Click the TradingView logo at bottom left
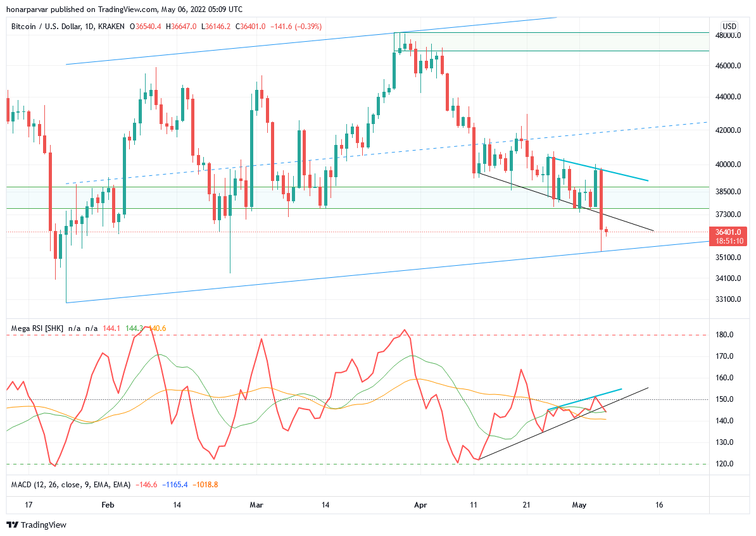 pos(37,525)
